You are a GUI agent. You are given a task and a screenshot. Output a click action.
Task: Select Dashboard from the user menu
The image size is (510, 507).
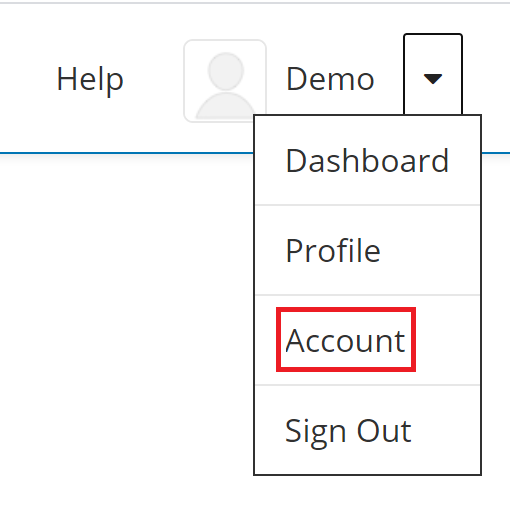[x=367, y=161]
